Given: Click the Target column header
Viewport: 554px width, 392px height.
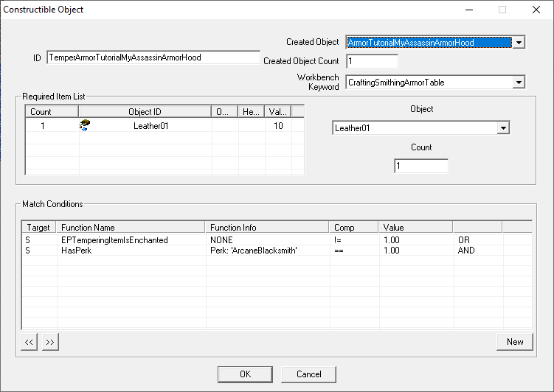Looking at the screenshot, I should pos(38,227).
